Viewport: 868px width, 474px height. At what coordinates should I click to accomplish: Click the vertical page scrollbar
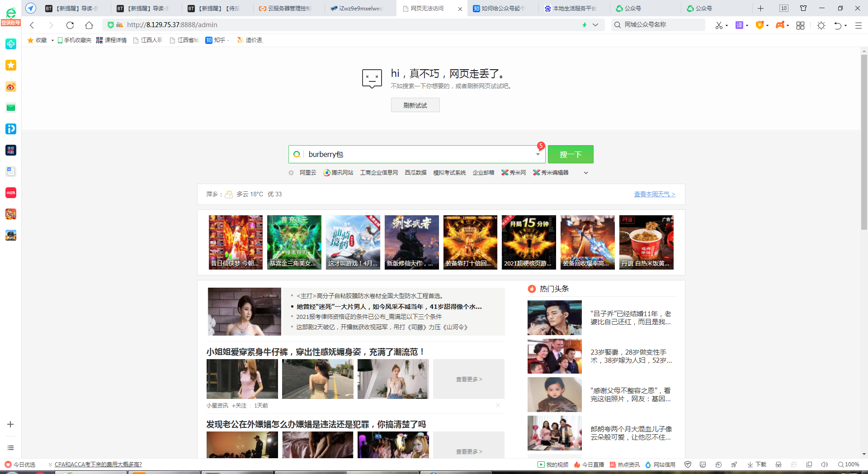click(x=864, y=142)
